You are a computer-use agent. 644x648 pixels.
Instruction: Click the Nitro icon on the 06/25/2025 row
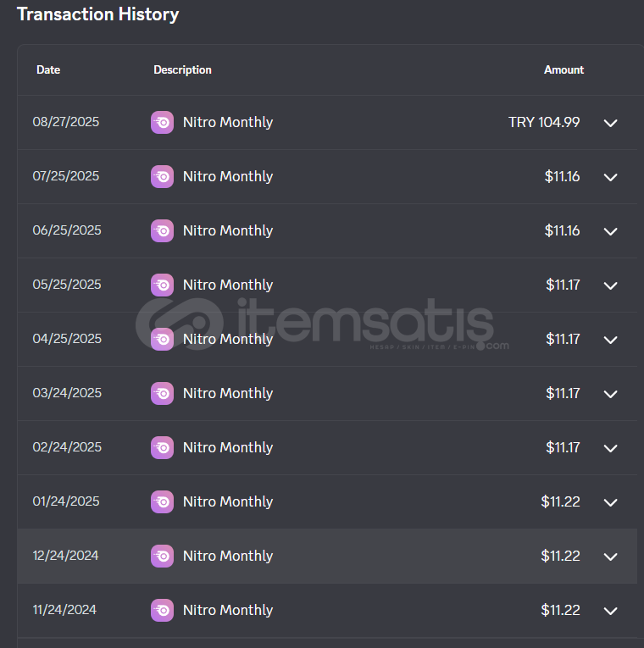[162, 230]
